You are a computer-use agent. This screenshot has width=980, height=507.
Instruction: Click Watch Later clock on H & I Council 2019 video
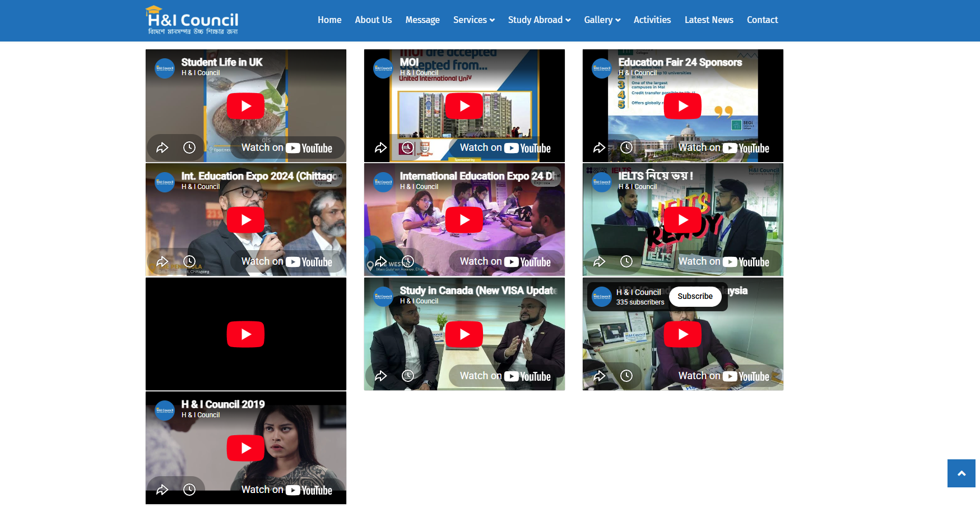click(189, 490)
